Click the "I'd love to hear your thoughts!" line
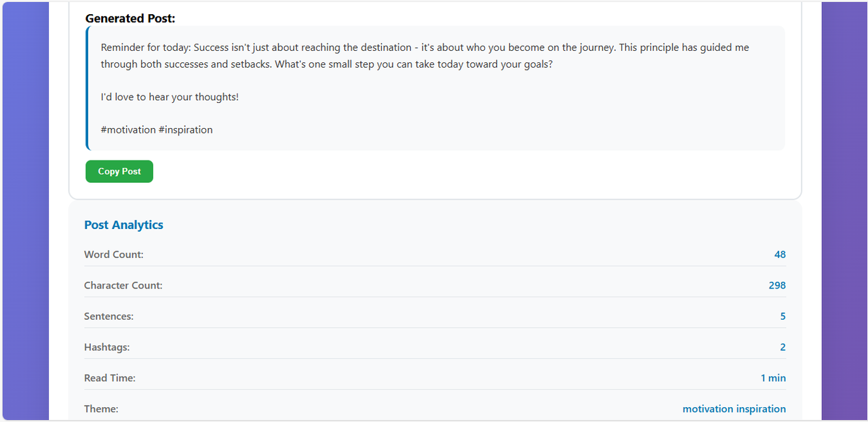 pyautogui.click(x=170, y=97)
